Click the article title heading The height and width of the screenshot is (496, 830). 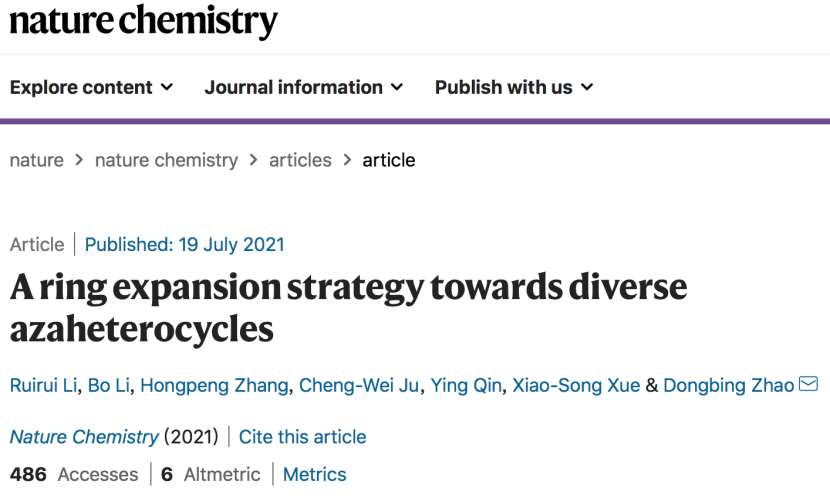[x=348, y=308]
